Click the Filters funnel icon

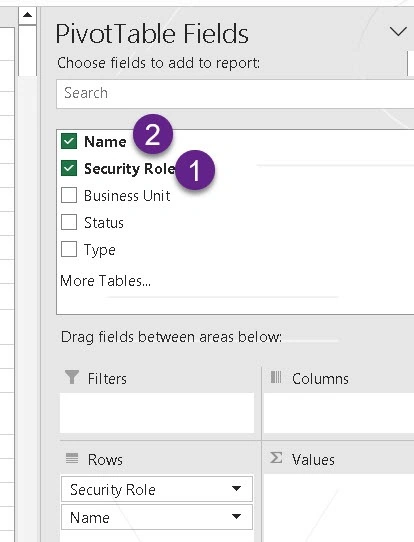pyautogui.click(x=72, y=377)
